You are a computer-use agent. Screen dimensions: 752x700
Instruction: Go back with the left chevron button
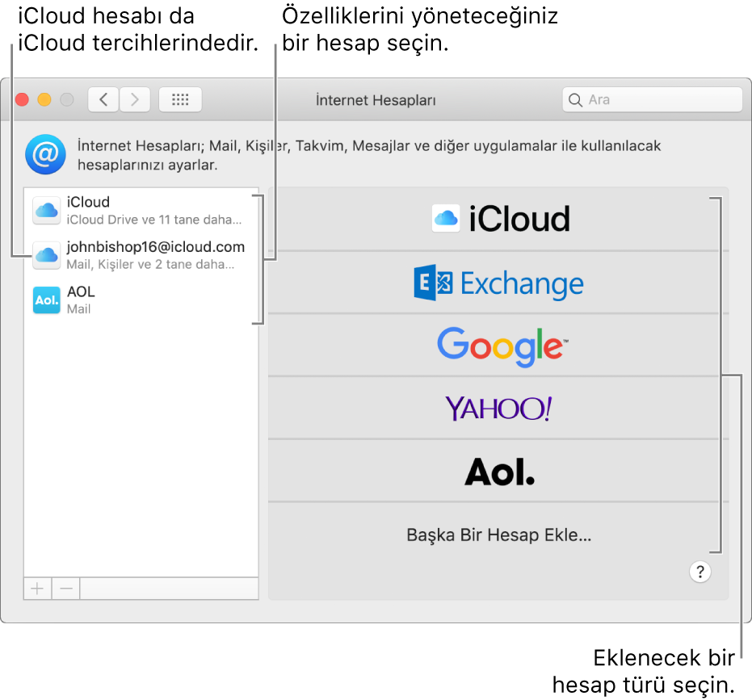[103, 100]
